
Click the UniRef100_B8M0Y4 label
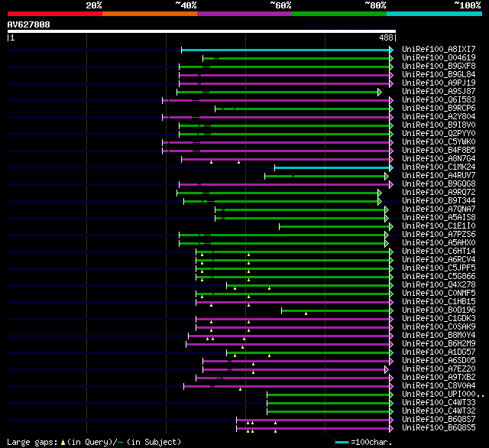[x=439, y=336]
